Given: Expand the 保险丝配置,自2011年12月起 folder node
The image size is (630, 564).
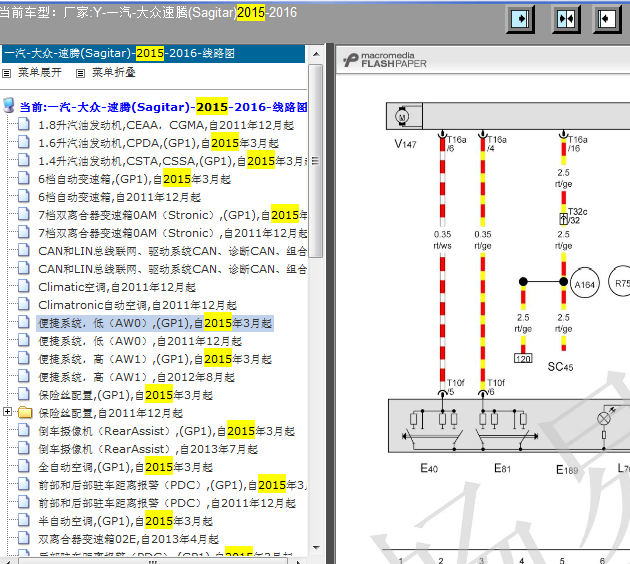Looking at the screenshot, I should pos(7,412).
